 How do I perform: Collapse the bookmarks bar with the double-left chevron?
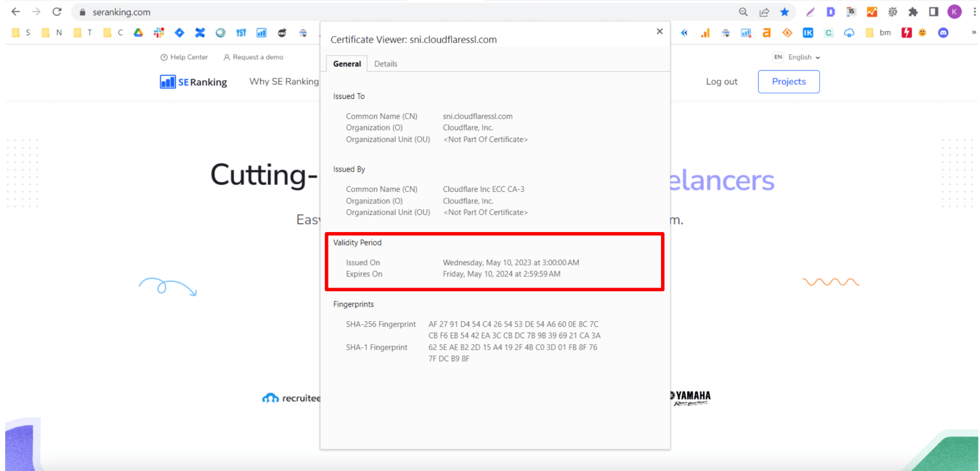coord(683,33)
